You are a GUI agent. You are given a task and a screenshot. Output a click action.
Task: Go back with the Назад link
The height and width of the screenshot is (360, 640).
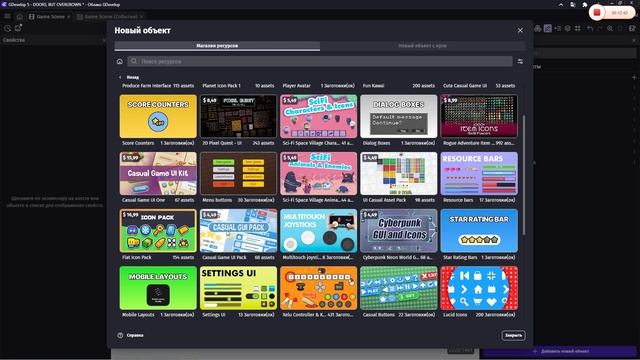[133, 77]
